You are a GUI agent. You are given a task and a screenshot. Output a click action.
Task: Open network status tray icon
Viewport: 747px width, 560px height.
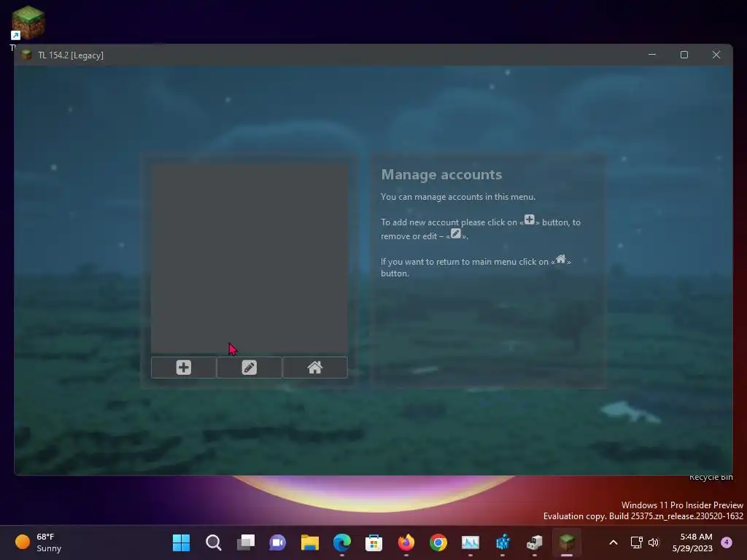pos(636,542)
